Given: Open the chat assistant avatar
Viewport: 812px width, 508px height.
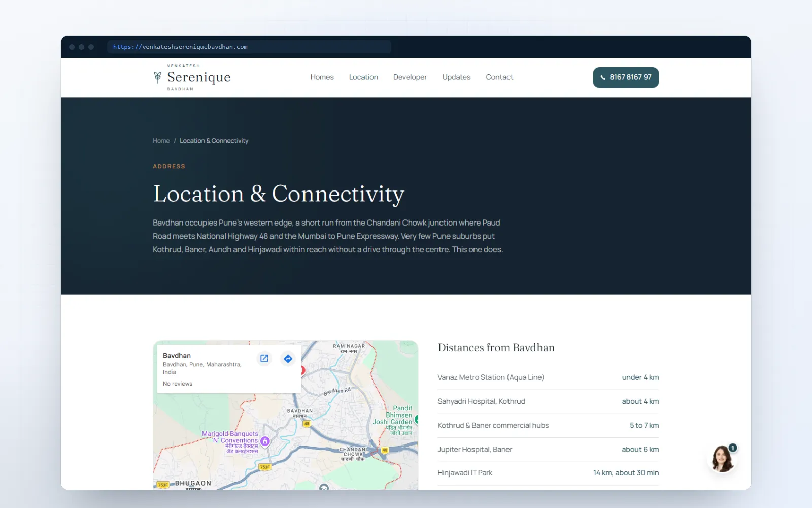Looking at the screenshot, I should tap(722, 458).
